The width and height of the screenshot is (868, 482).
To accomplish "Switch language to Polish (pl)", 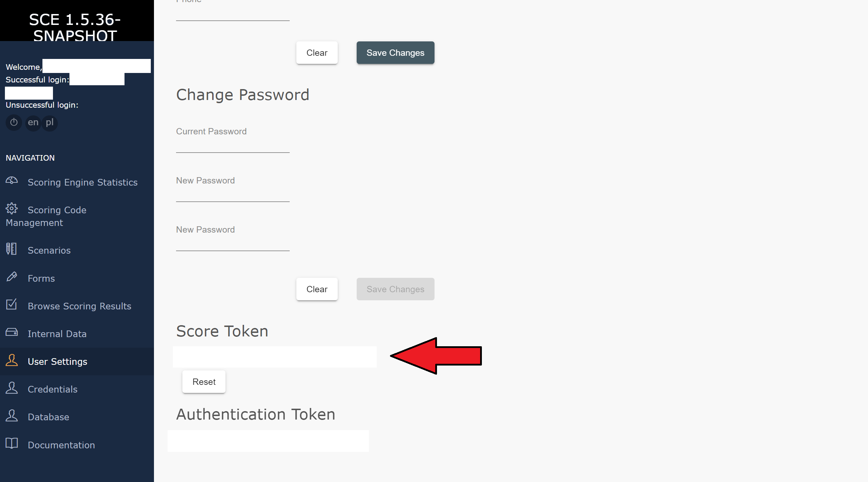I will point(49,122).
